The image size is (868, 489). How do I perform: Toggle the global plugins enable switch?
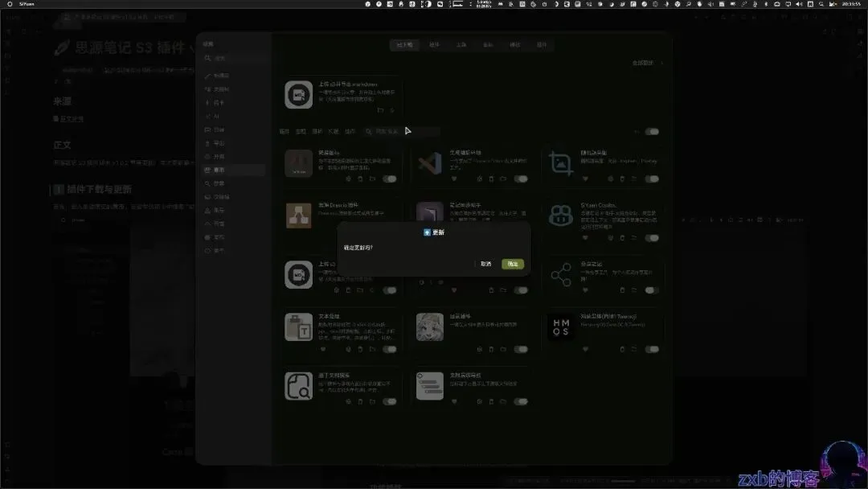pos(652,132)
